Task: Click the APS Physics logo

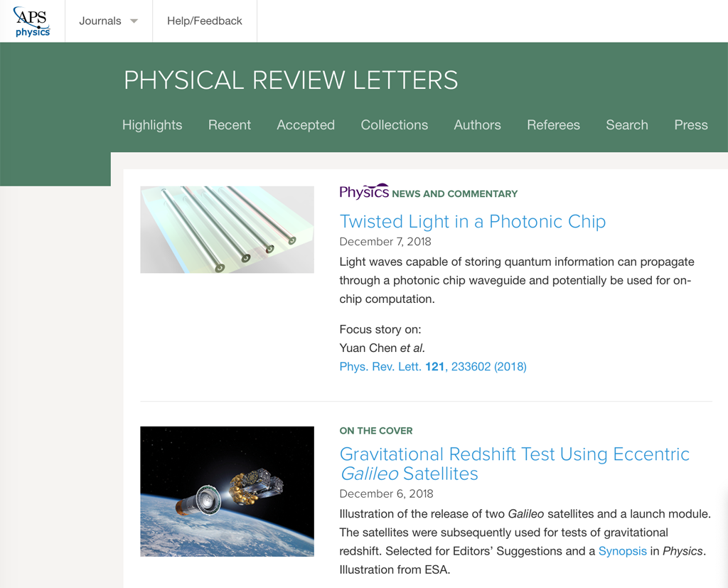Action: pyautogui.click(x=32, y=21)
